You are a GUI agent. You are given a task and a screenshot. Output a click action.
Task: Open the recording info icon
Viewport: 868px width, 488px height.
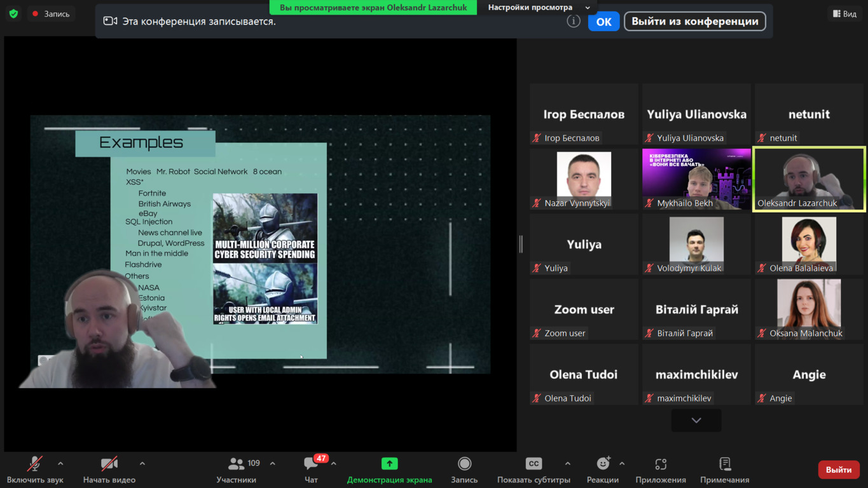[574, 22]
